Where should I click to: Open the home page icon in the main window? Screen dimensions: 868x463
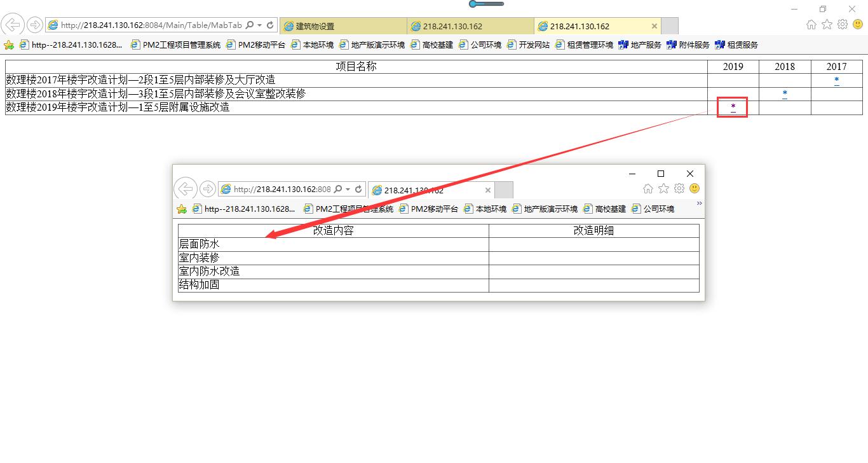pyautogui.click(x=811, y=25)
